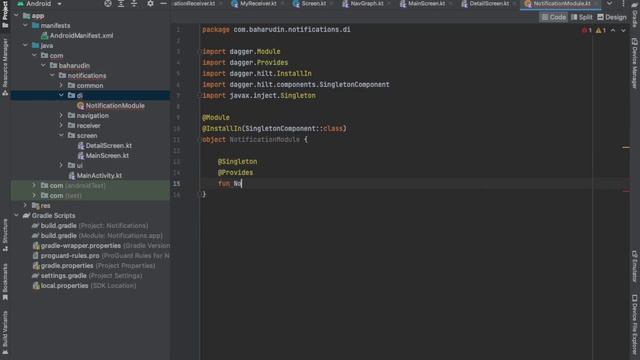Switch editor to Split view

click(582, 17)
